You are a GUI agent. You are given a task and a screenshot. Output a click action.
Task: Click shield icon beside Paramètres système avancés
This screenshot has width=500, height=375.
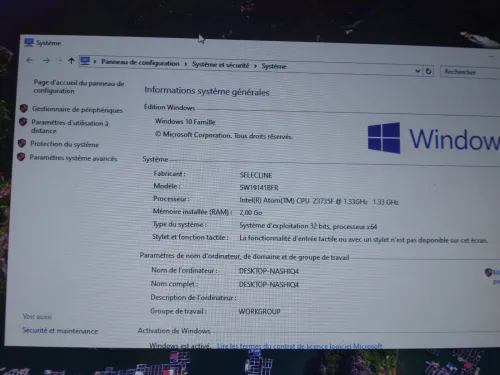pos(21,157)
